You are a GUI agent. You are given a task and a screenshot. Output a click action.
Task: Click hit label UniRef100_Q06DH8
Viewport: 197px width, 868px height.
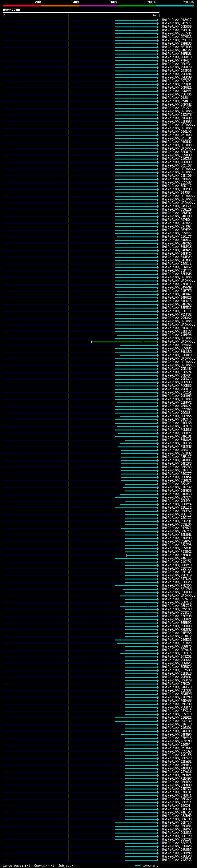pyautogui.click(x=177, y=162)
